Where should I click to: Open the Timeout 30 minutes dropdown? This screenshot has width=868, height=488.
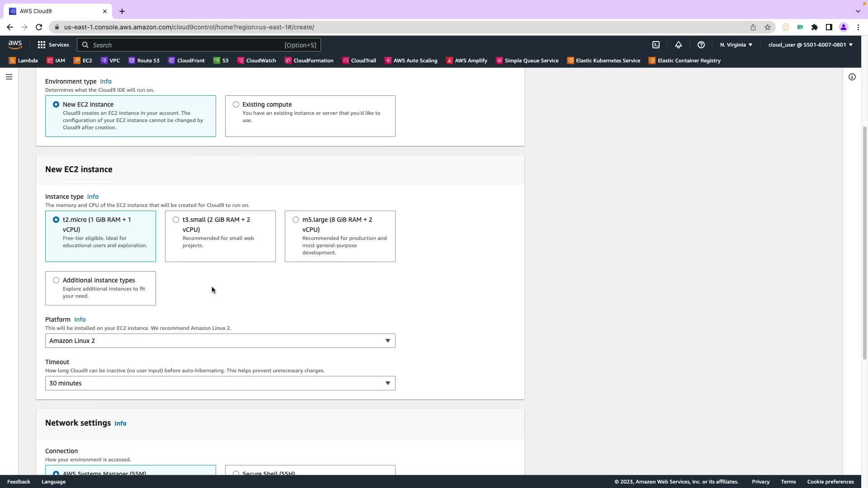[220, 383]
